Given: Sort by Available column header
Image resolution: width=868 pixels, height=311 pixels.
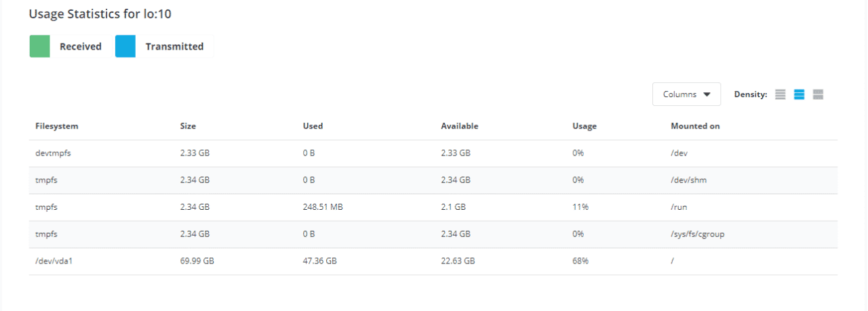Looking at the screenshot, I should (459, 126).
